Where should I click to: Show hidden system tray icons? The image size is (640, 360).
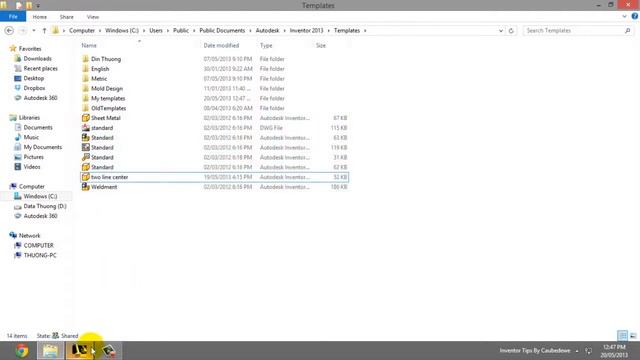point(577,351)
